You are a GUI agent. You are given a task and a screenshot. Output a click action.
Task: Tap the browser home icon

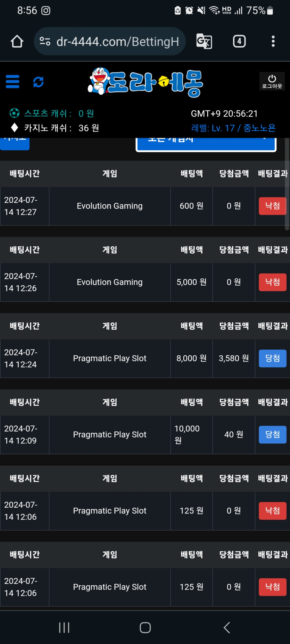point(17,41)
